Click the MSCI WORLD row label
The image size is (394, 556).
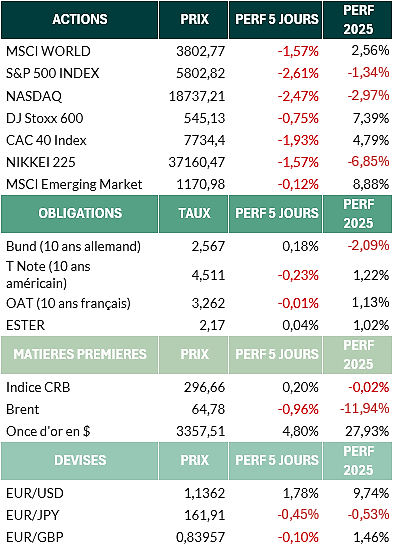[x=48, y=51]
